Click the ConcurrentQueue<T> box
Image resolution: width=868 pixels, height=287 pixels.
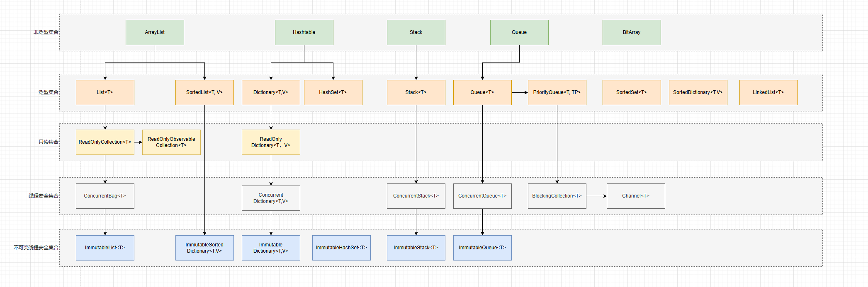[x=482, y=196]
